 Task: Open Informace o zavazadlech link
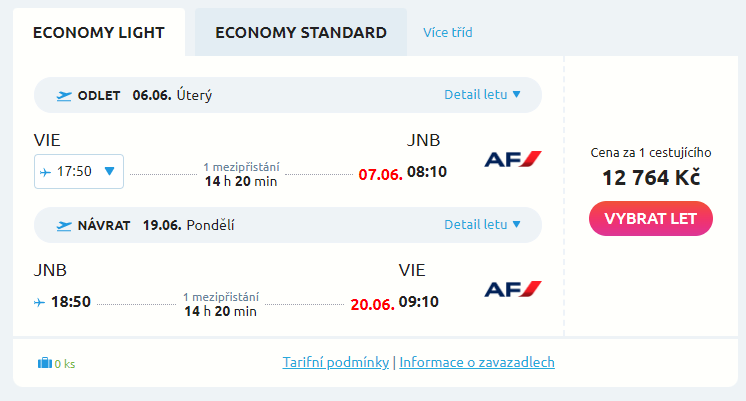477,362
